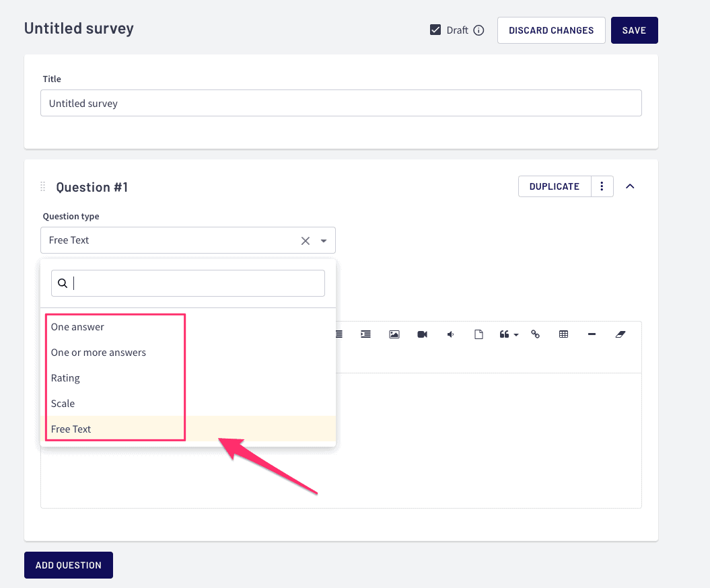Insert a horizontal line with the dash icon
The image size is (710, 588).
[592, 334]
